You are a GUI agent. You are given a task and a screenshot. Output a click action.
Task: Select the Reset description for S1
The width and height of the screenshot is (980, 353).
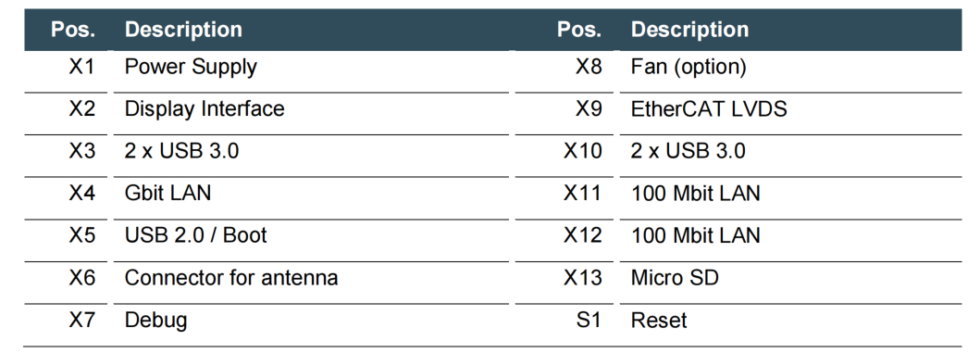pyautogui.click(x=659, y=320)
